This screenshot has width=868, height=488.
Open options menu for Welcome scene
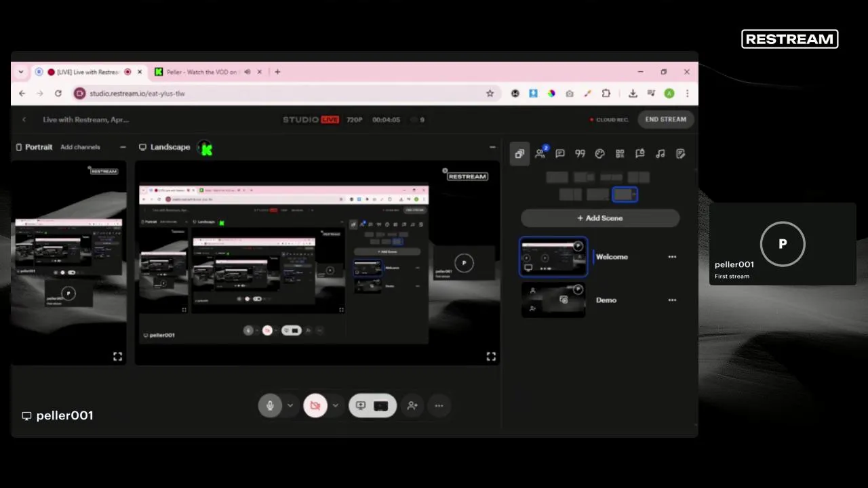coord(672,257)
